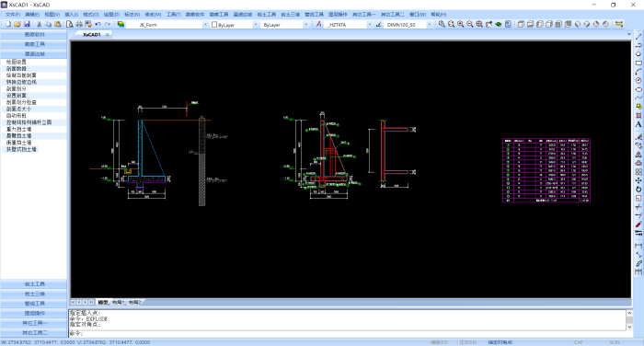Open the 文件(F) menu
Image resolution: width=644 pixels, height=346 pixels.
[12, 15]
